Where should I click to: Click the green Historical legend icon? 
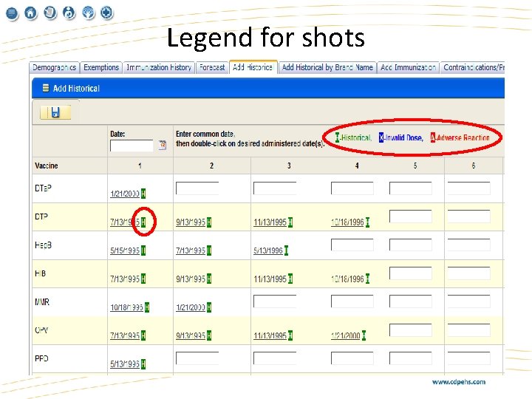[x=337, y=137]
